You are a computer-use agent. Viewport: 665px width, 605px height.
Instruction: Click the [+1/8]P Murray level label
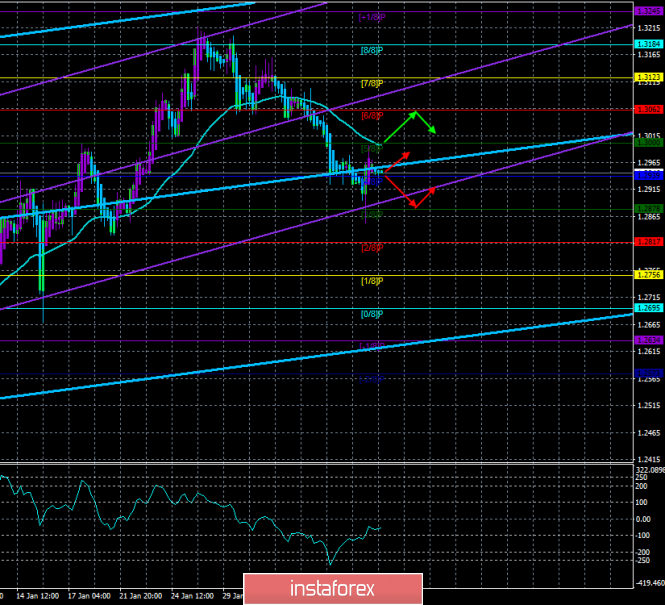[372, 17]
